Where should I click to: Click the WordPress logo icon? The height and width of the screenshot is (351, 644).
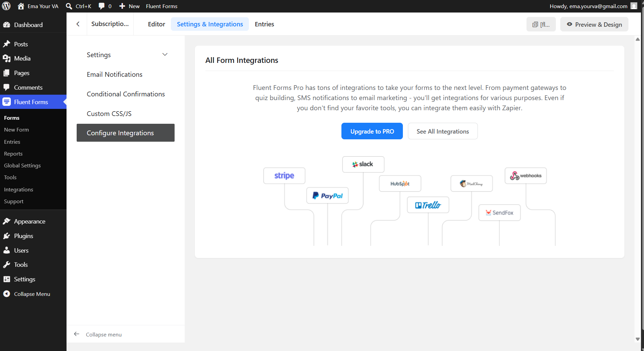point(6,6)
